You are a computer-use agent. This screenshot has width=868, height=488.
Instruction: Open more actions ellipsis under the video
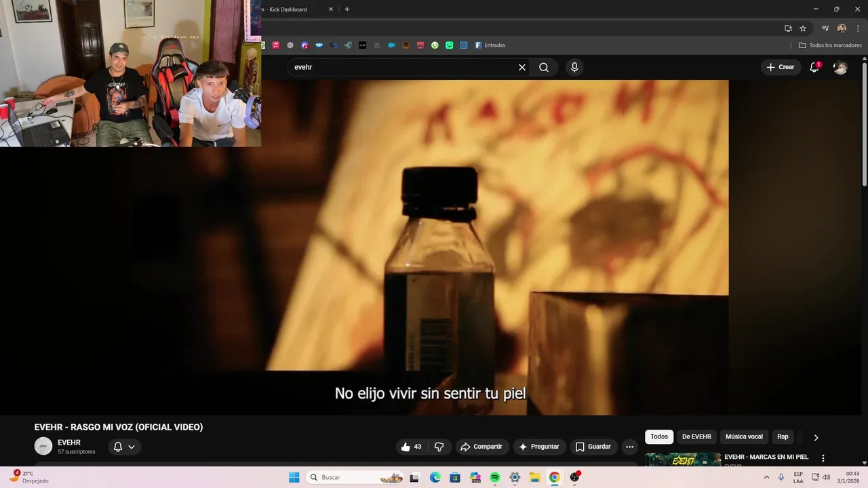click(629, 447)
